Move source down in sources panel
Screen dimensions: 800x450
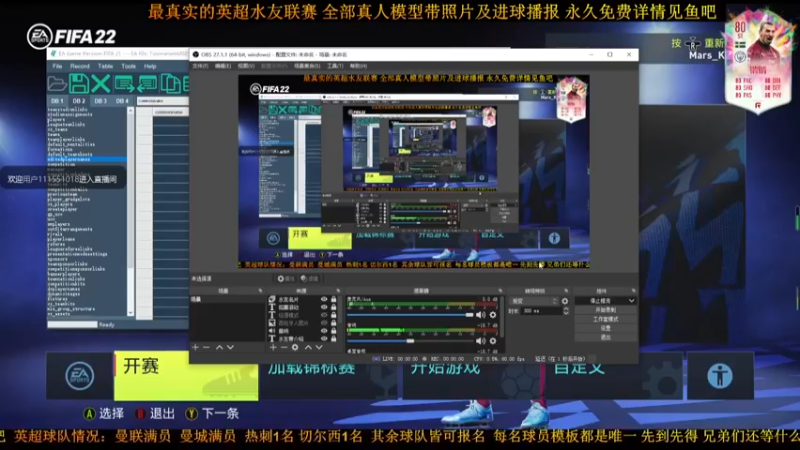319,347
